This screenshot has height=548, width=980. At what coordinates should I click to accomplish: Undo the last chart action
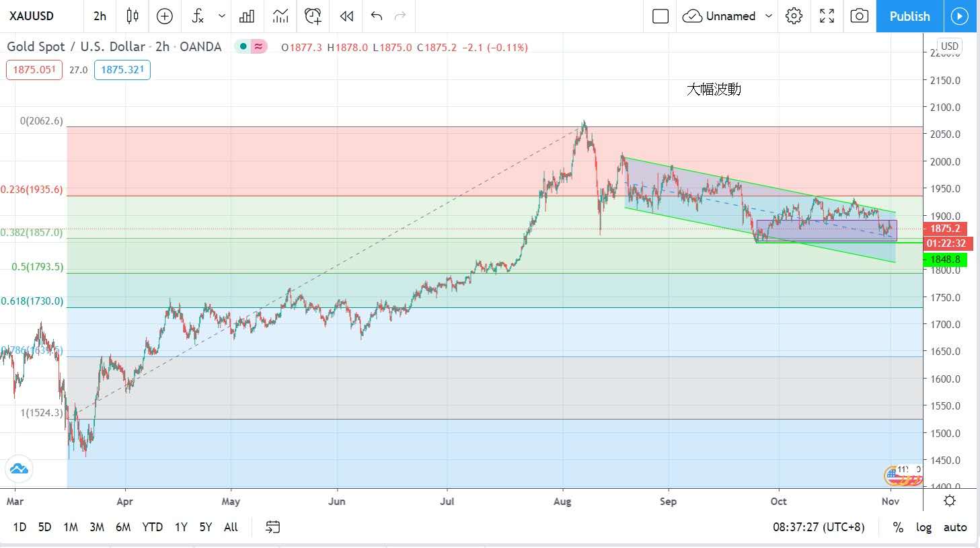tap(377, 16)
